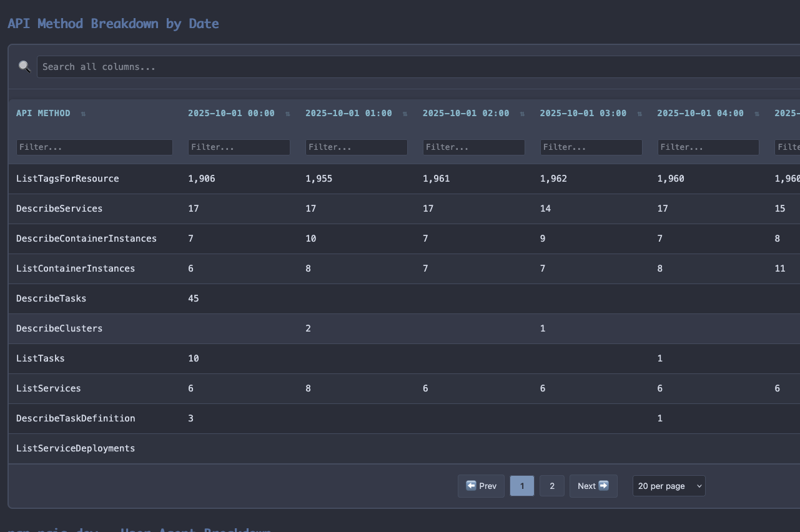Image resolution: width=800 pixels, height=532 pixels.
Task: Click the Prev page button
Action: pyautogui.click(x=481, y=486)
